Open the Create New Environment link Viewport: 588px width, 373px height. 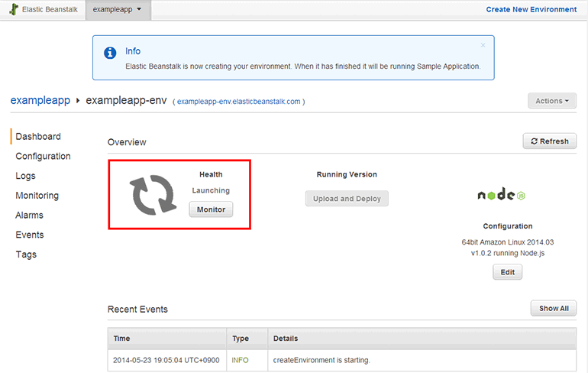click(x=531, y=10)
